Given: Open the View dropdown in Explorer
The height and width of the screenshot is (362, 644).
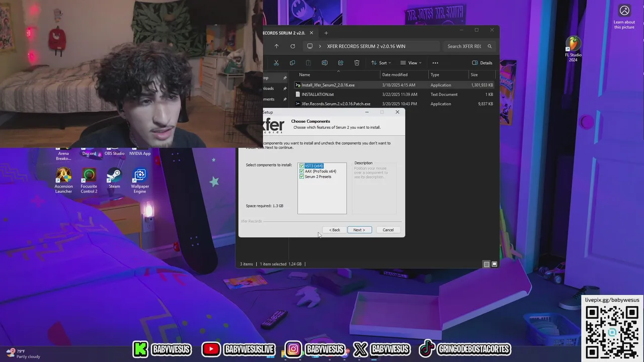Looking at the screenshot, I should (x=411, y=63).
